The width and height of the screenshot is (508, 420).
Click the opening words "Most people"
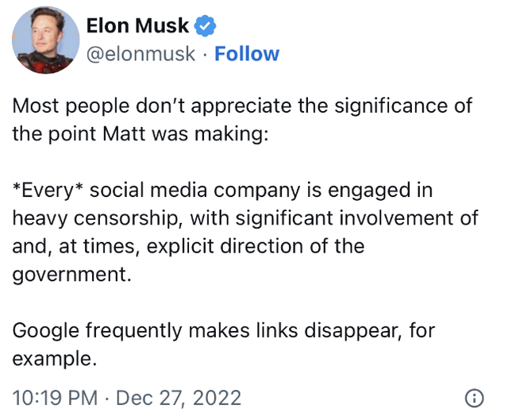(x=67, y=105)
